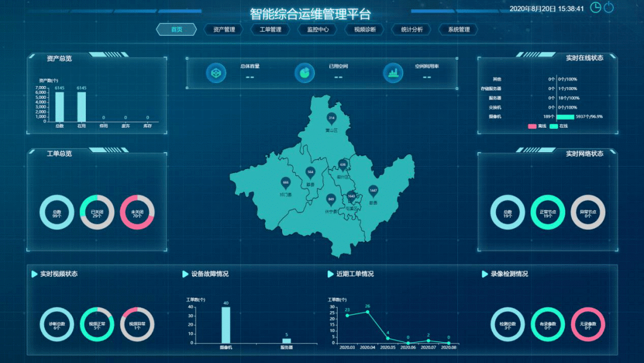Switch to the 统计分析 tab
The height and width of the screenshot is (363, 644).
point(412,30)
